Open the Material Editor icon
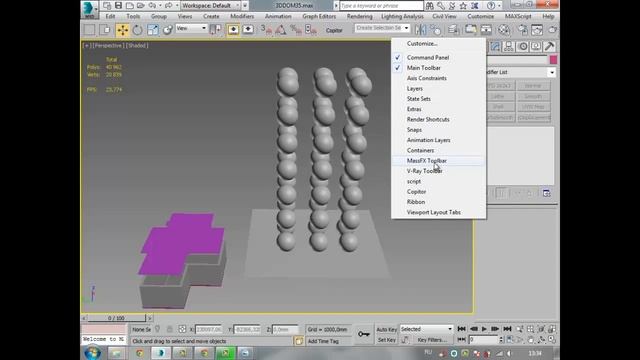Screen dimensions: 640x360 (504, 30)
